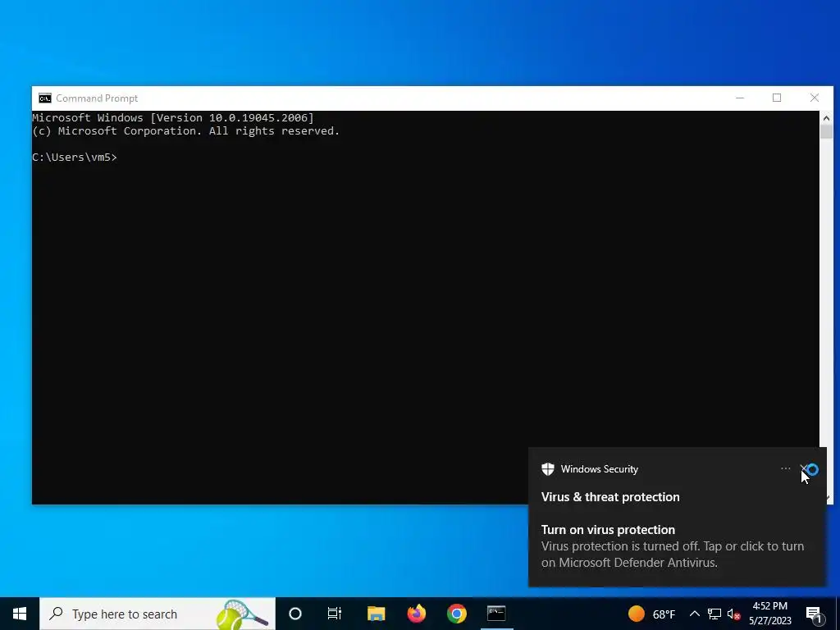Launch Google Chrome from the taskbar
This screenshot has width=840, height=630.
tap(456, 614)
